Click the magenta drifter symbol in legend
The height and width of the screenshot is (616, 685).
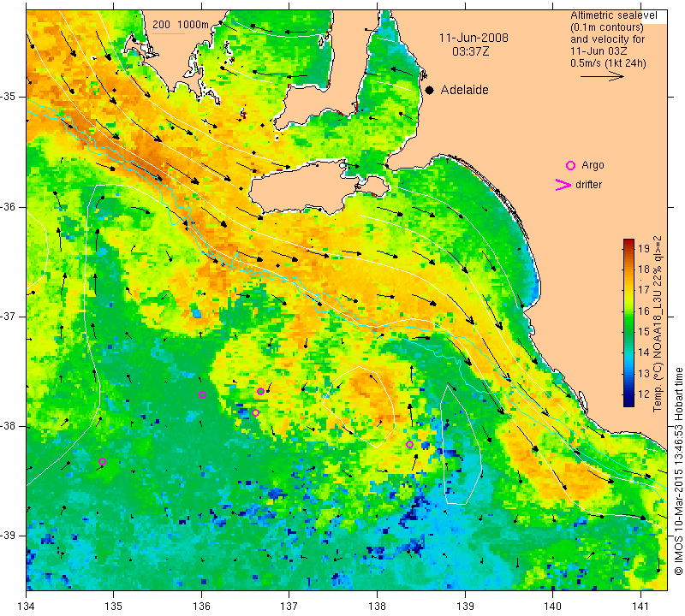point(563,185)
